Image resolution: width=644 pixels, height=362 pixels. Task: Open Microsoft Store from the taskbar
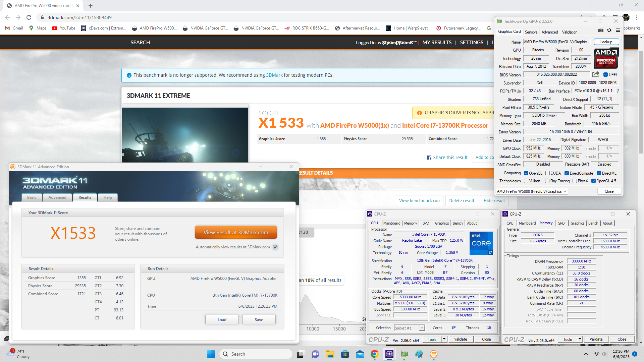click(345, 354)
